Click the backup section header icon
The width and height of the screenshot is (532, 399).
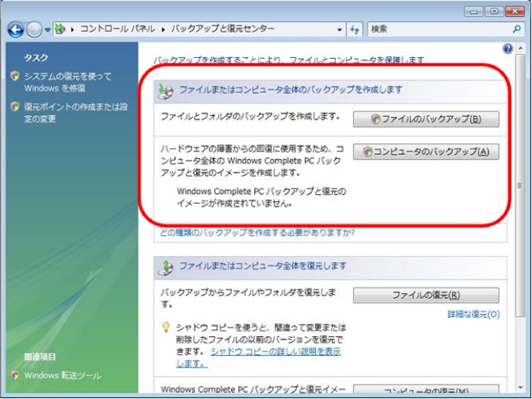(166, 91)
